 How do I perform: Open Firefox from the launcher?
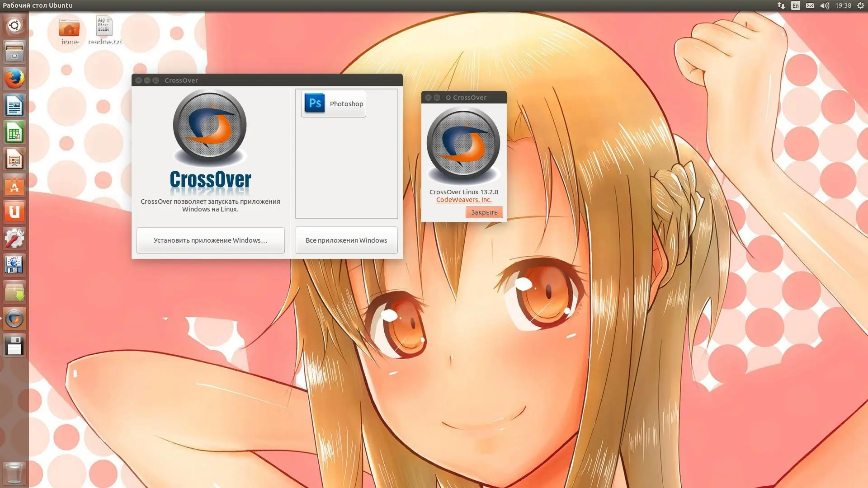[x=14, y=79]
